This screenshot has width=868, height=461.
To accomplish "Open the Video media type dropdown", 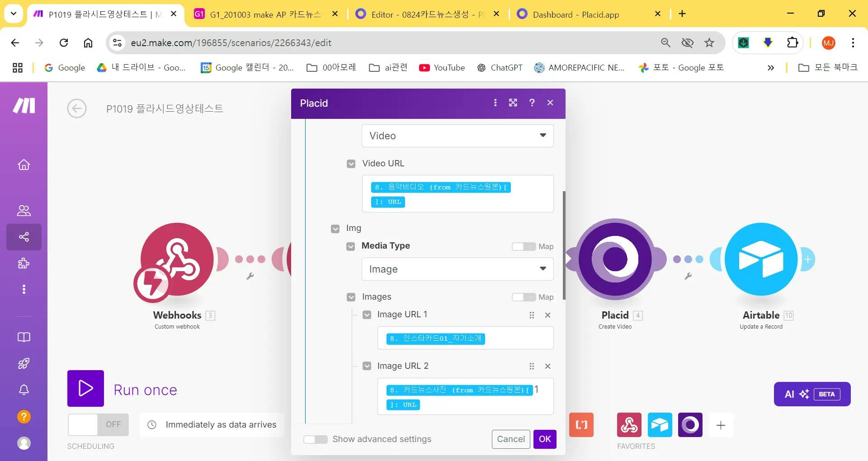I will 458,136.
